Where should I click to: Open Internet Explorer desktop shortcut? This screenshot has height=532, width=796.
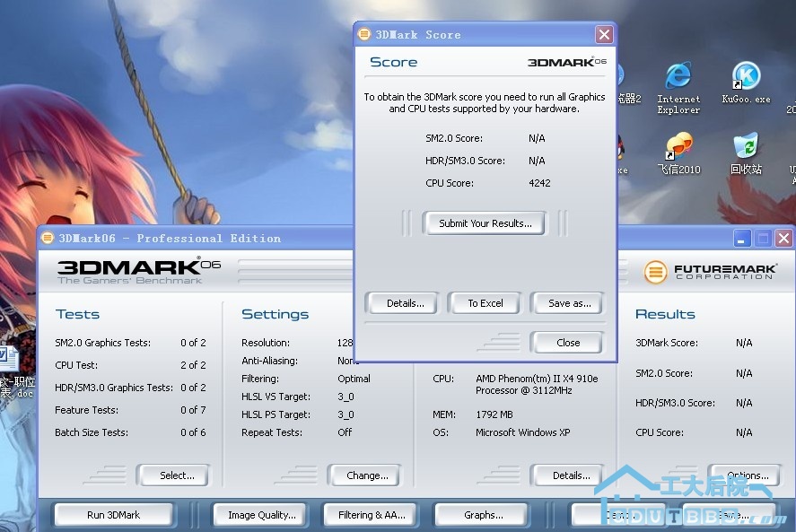click(x=678, y=79)
